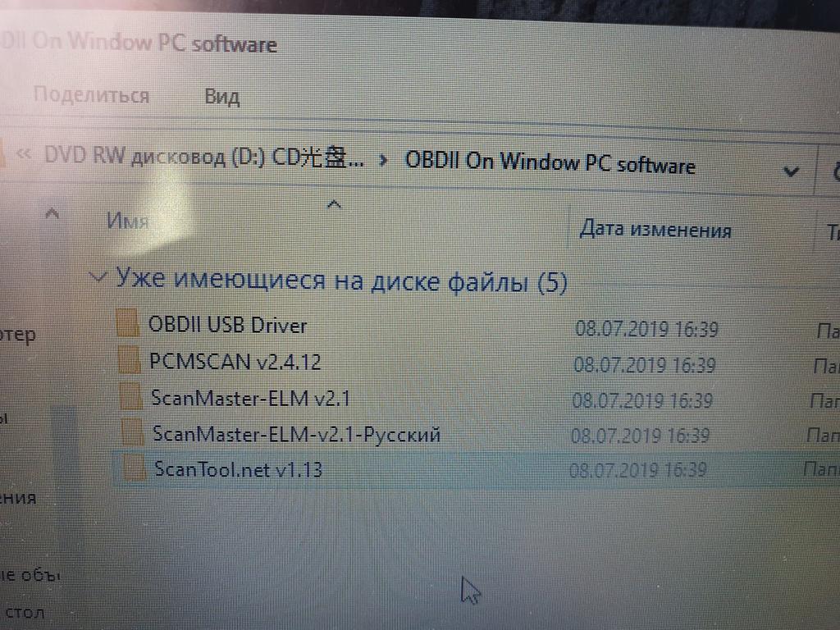Click the OBDII On Window PC software breadcrumb
Viewport: 840px width, 630px height.
(x=550, y=162)
